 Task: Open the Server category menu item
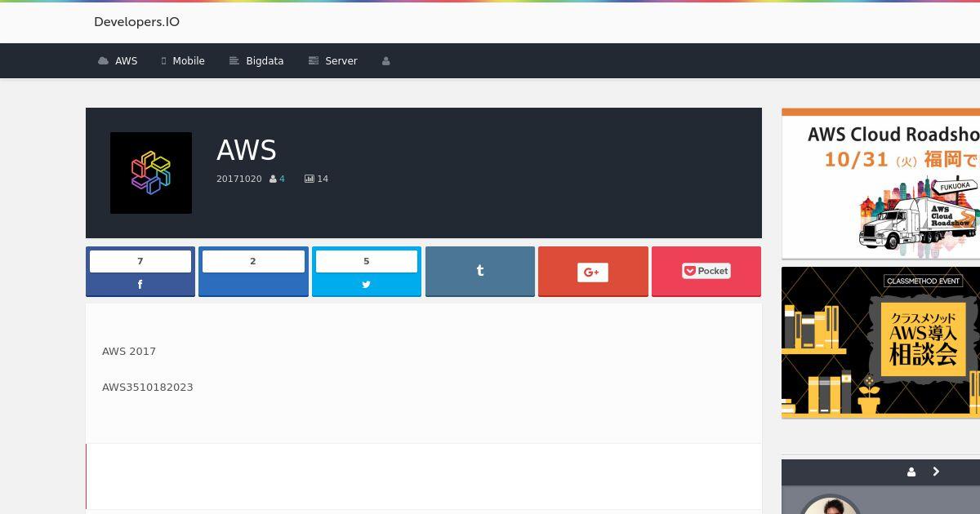[333, 61]
